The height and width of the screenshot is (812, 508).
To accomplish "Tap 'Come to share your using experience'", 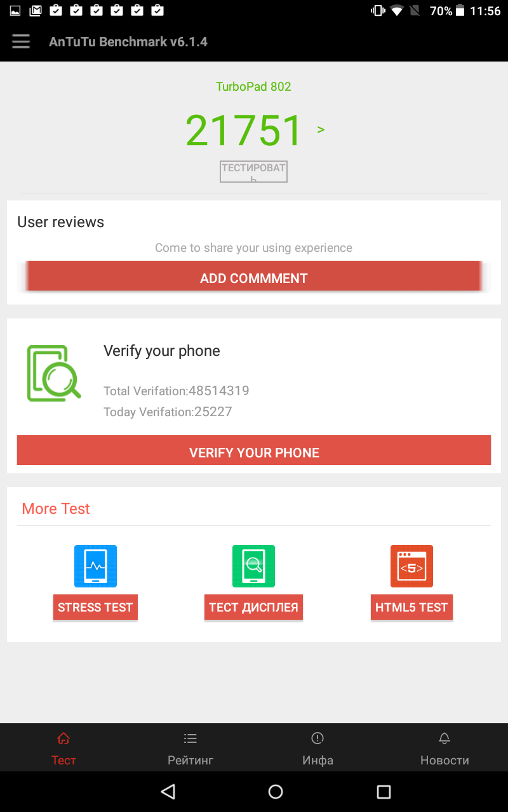I will click(253, 247).
